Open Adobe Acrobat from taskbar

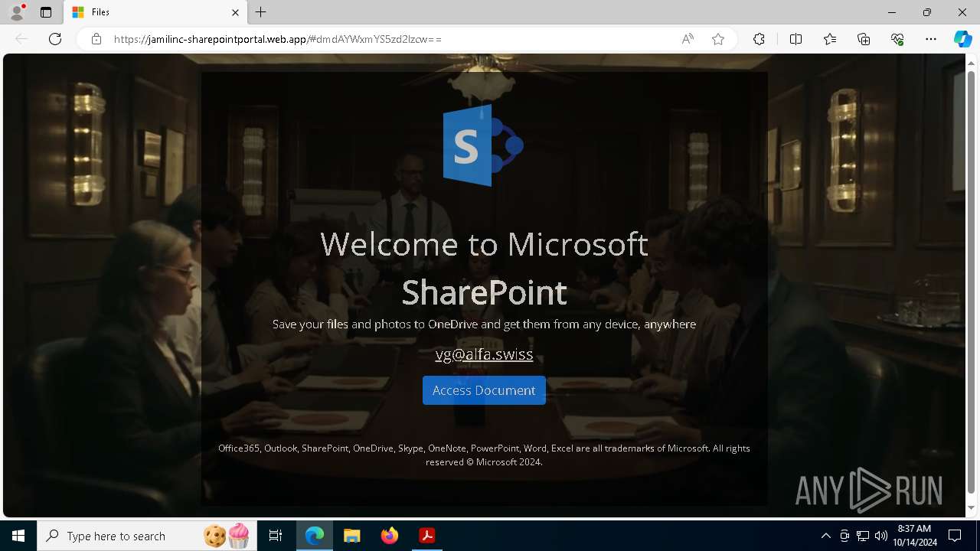pyautogui.click(x=426, y=536)
